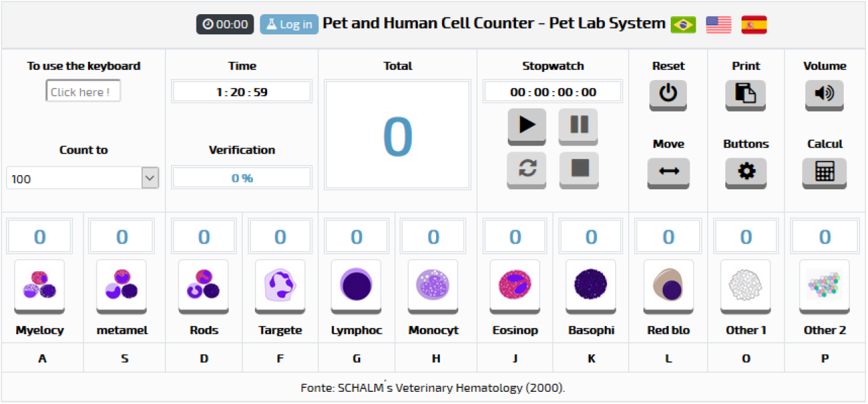
Task: Toggle the Volume sound button
Action: click(824, 94)
